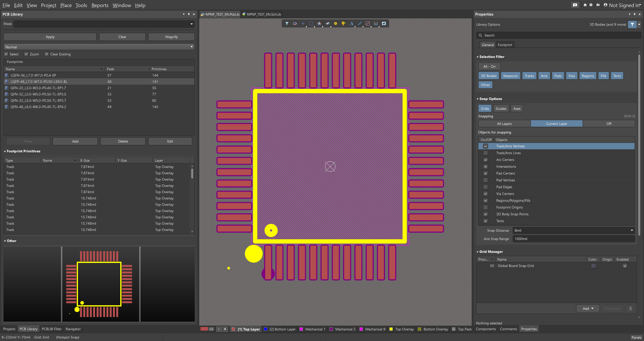The image size is (644, 341).
Task: Click the pink-framed Place Track tool
Action: pos(368,23)
